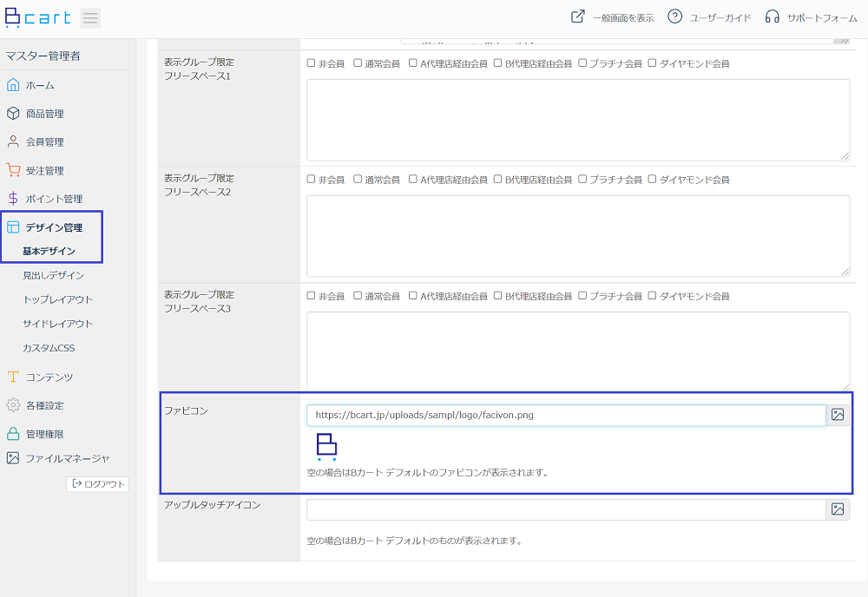Click the 各種設定 gear icon
The width and height of the screenshot is (868, 597).
click(x=13, y=405)
